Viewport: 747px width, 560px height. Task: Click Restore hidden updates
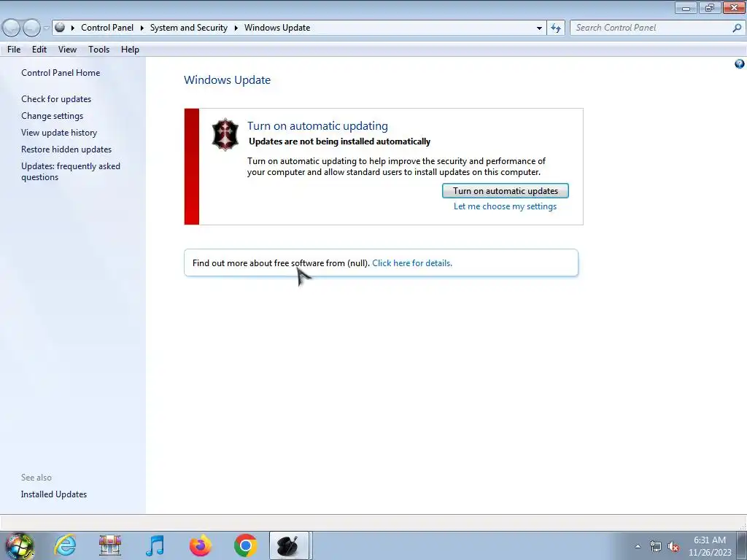tap(66, 149)
